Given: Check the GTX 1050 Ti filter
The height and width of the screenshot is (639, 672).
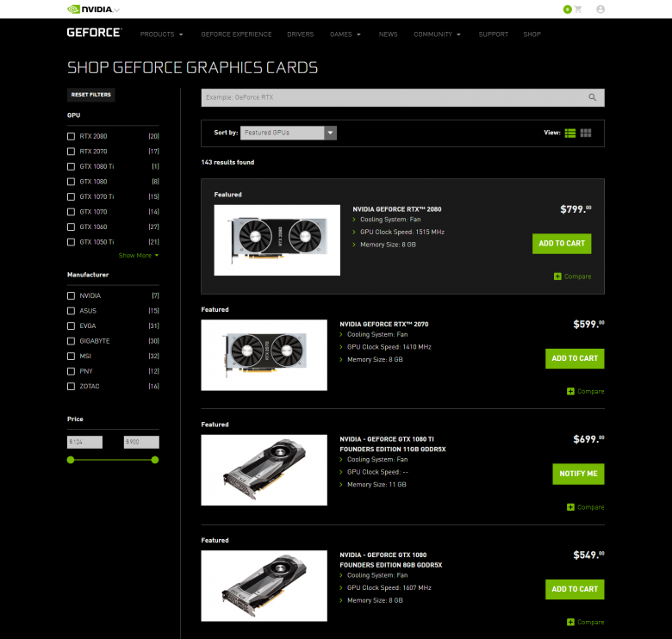Looking at the screenshot, I should [72, 242].
